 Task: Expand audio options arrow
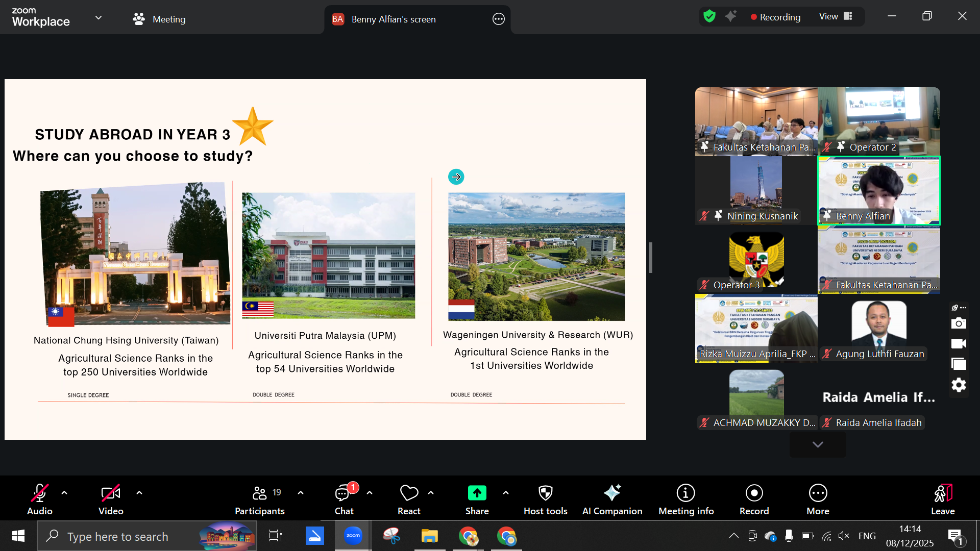(64, 493)
